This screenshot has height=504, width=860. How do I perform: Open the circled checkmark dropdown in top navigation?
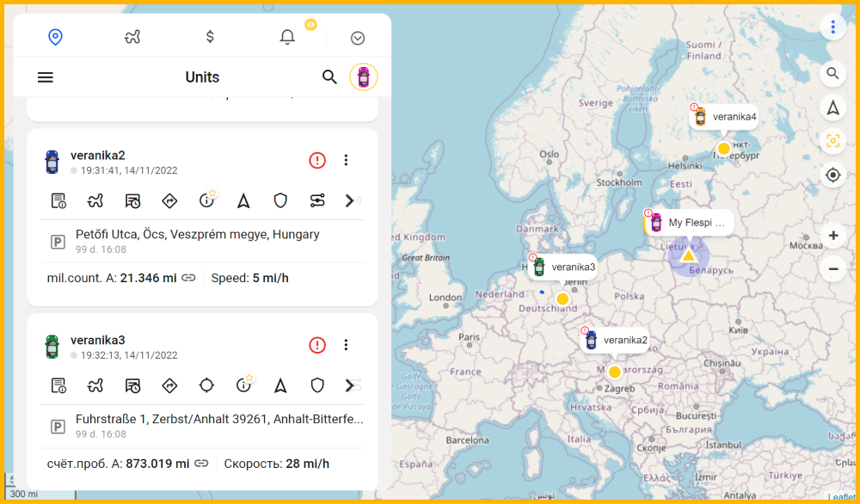point(357,37)
